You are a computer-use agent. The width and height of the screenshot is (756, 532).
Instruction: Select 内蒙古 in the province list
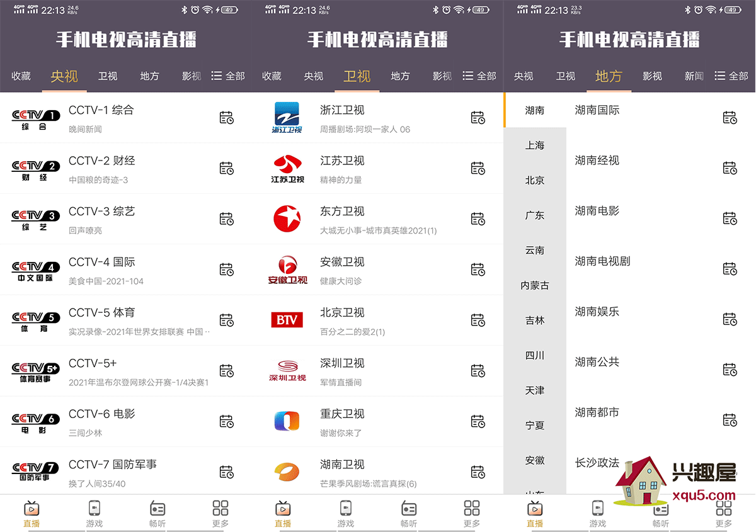tap(535, 285)
